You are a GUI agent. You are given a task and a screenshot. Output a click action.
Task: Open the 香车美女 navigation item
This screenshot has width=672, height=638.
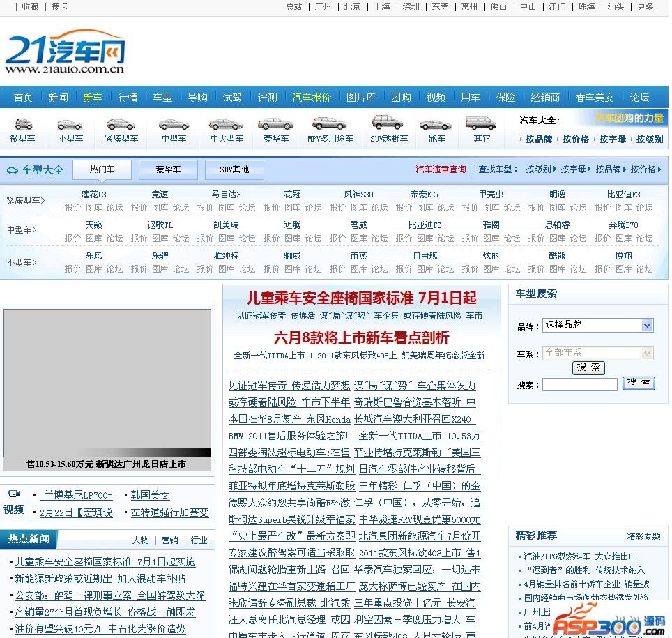pyautogui.click(x=595, y=98)
